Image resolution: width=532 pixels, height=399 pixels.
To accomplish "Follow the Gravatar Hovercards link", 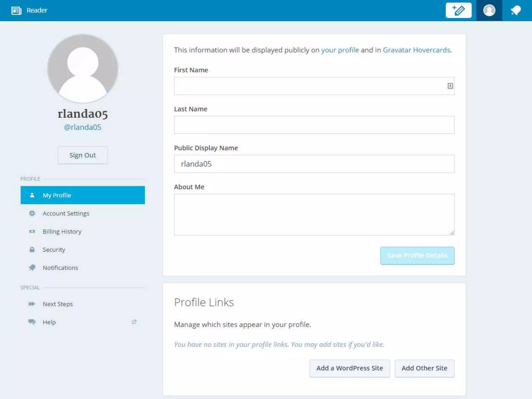I will pos(416,50).
